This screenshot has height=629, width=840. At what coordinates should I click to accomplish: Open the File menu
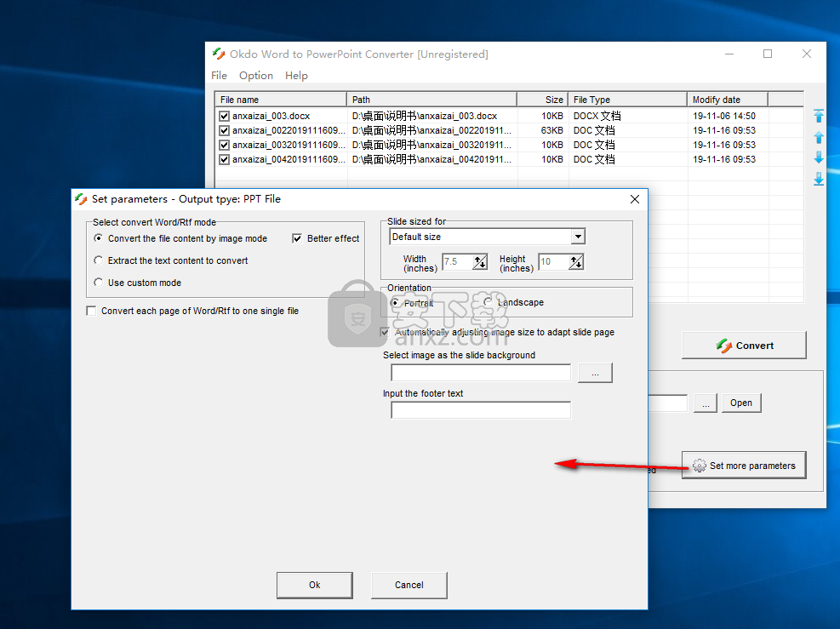pos(219,76)
